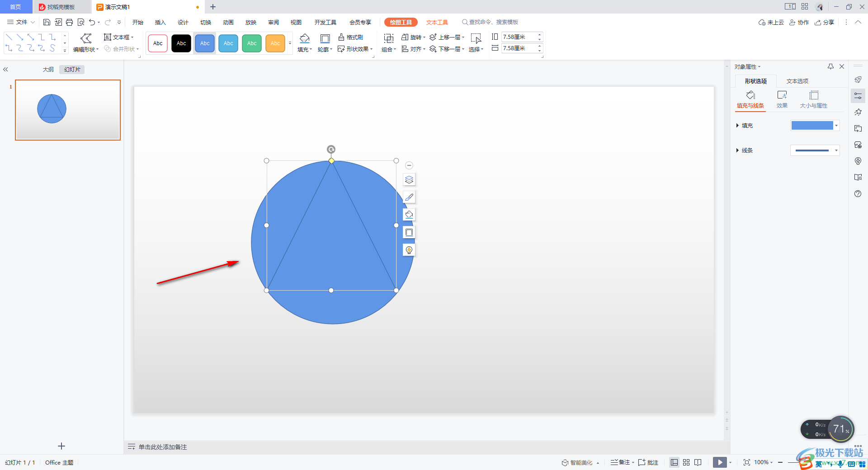Switch to Normal view in status bar
868x470 pixels.
674,462
